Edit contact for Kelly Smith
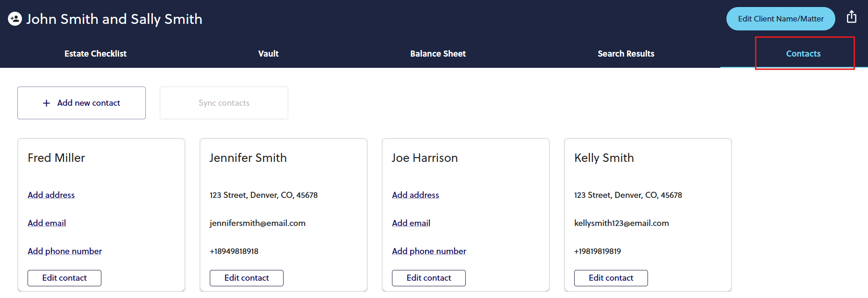868x298 pixels. pos(611,278)
